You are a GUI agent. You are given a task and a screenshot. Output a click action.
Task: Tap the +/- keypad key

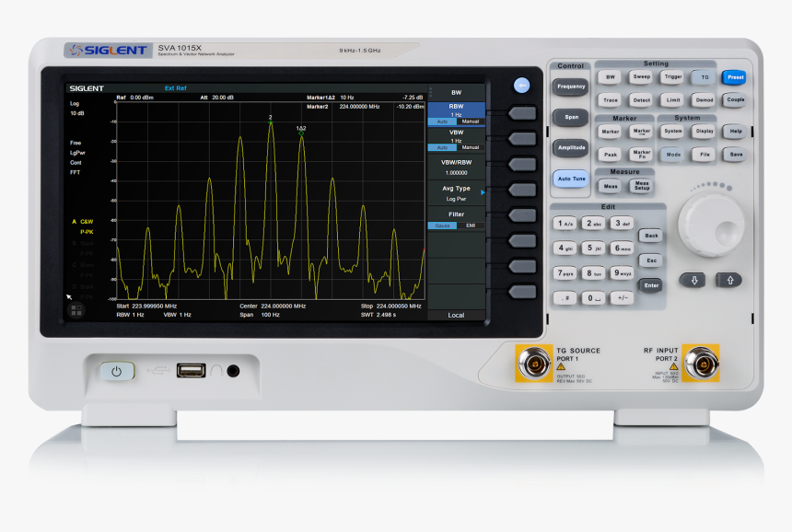pos(622,298)
